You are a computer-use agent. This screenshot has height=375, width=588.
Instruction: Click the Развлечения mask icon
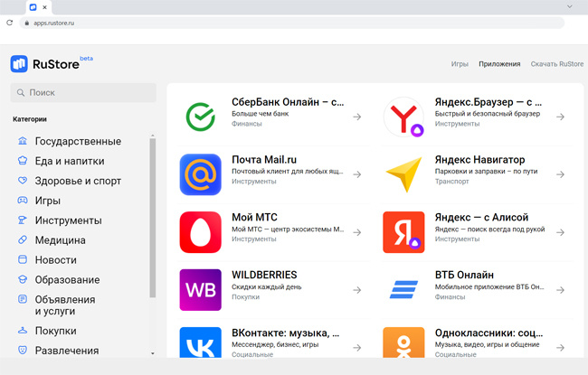23,351
